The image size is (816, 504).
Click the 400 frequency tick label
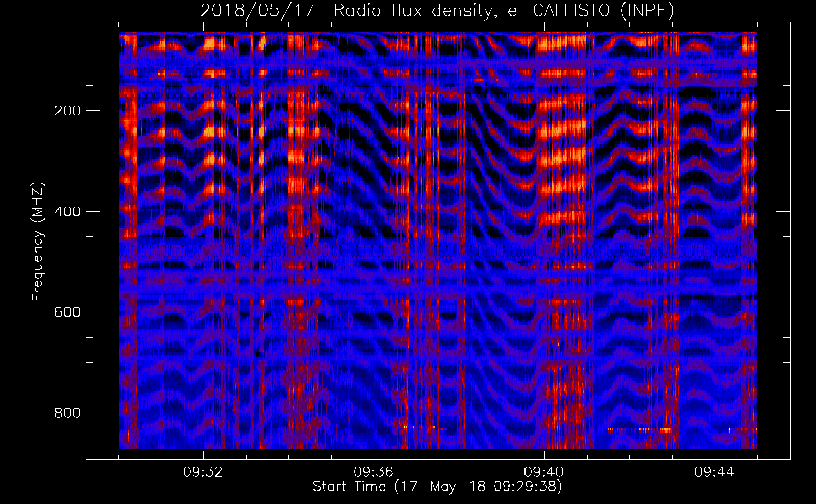[67, 212]
